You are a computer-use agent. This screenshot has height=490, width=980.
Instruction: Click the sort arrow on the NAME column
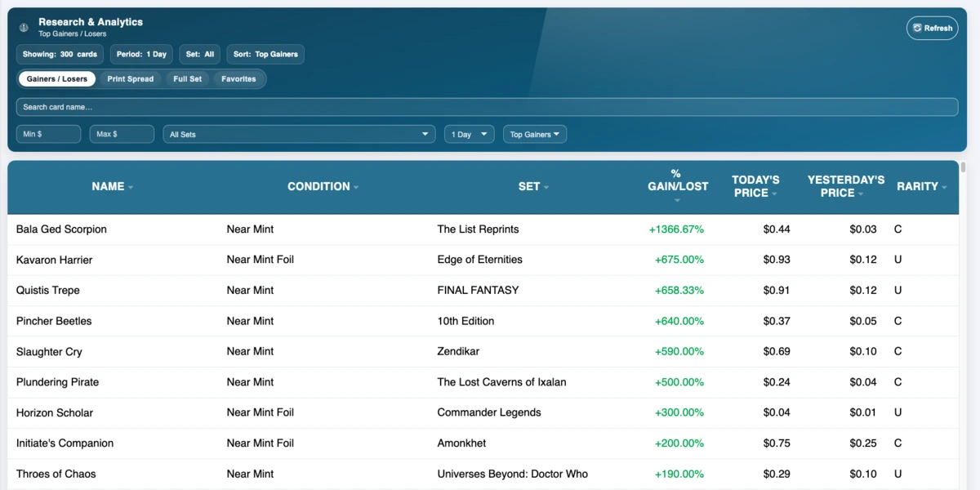click(x=129, y=186)
